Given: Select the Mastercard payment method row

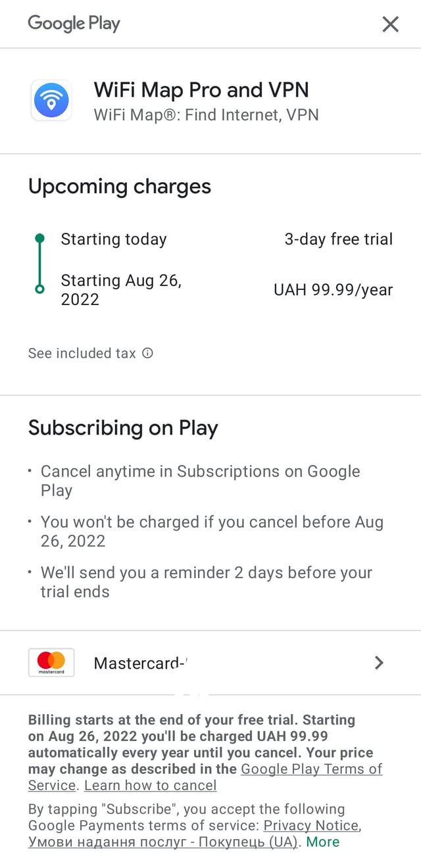Looking at the screenshot, I should (x=210, y=662).
